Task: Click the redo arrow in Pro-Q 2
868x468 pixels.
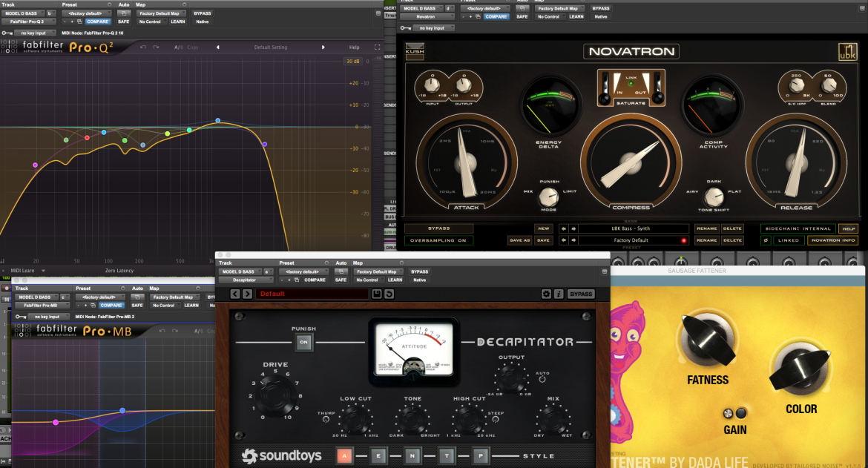Action: point(157,47)
